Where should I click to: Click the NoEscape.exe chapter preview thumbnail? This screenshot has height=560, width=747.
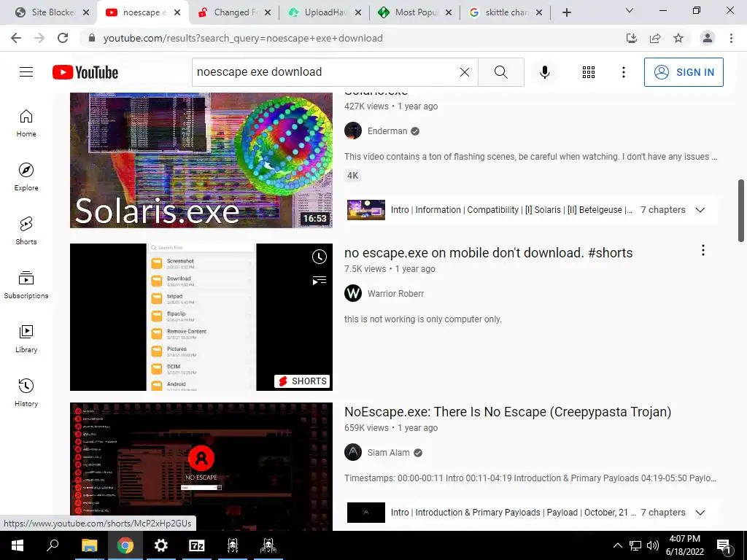click(366, 513)
